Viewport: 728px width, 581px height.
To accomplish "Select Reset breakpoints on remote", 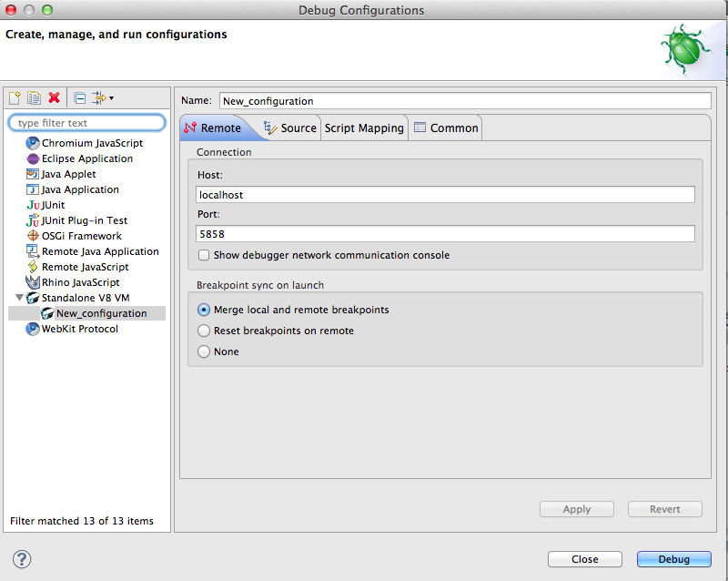I will coord(204,331).
